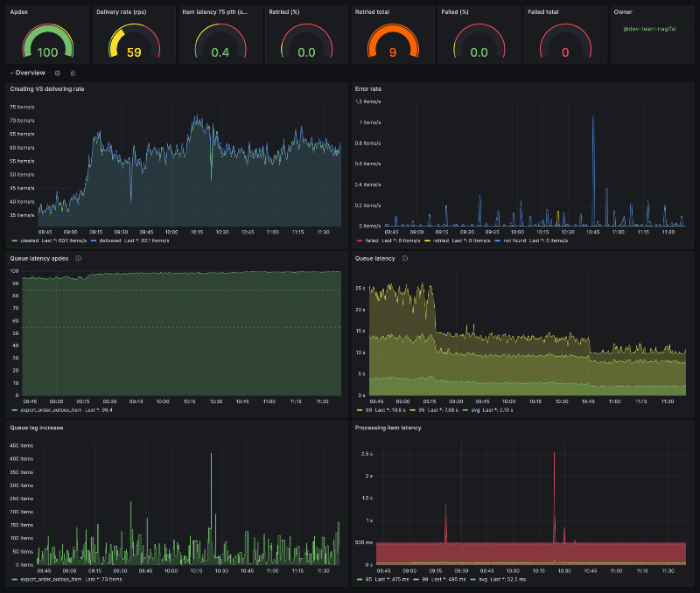Open Delivery rate (rps) panel title
This screenshot has width=700, height=593.
122,12
